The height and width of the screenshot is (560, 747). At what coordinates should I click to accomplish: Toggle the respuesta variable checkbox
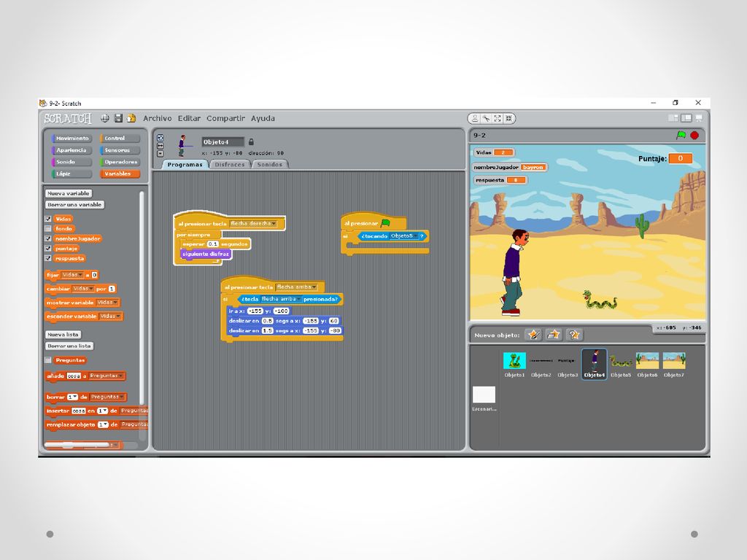point(48,259)
